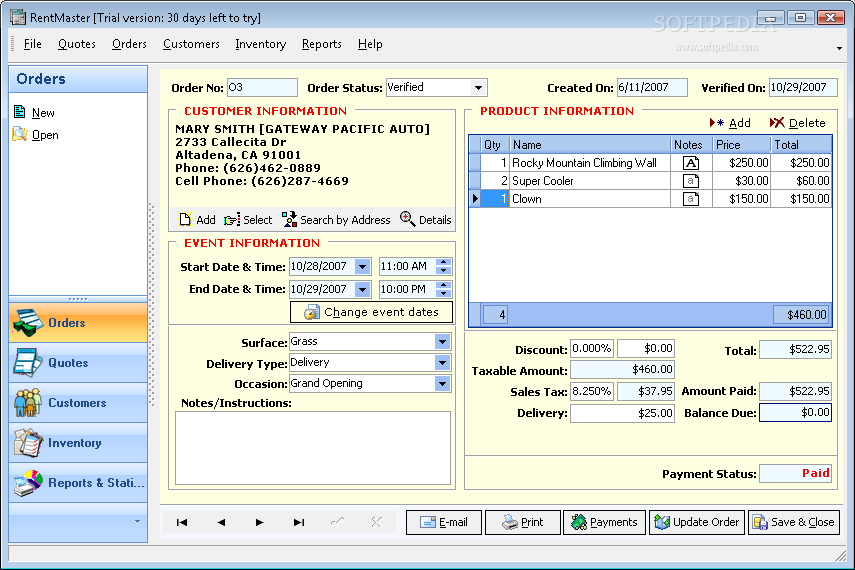
Task: Click the Price column header
Action: (741, 145)
